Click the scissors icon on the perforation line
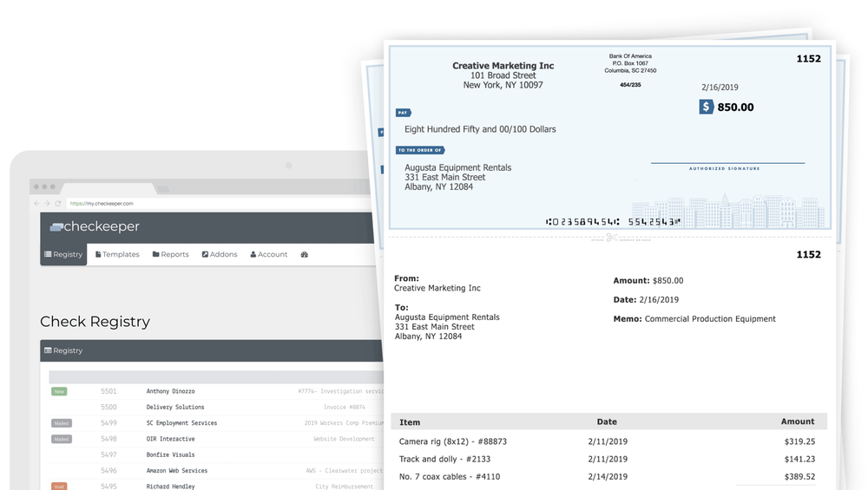This screenshot has width=868, height=490. pyautogui.click(x=611, y=238)
